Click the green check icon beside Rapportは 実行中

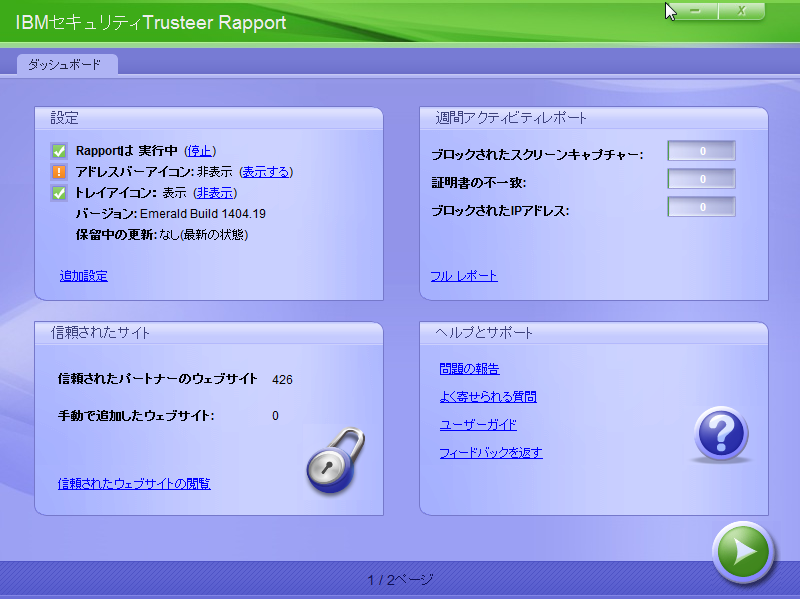coord(59,151)
